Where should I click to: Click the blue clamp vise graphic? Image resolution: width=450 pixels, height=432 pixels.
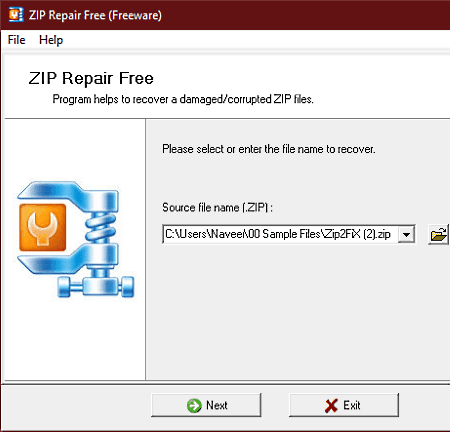[76, 239]
